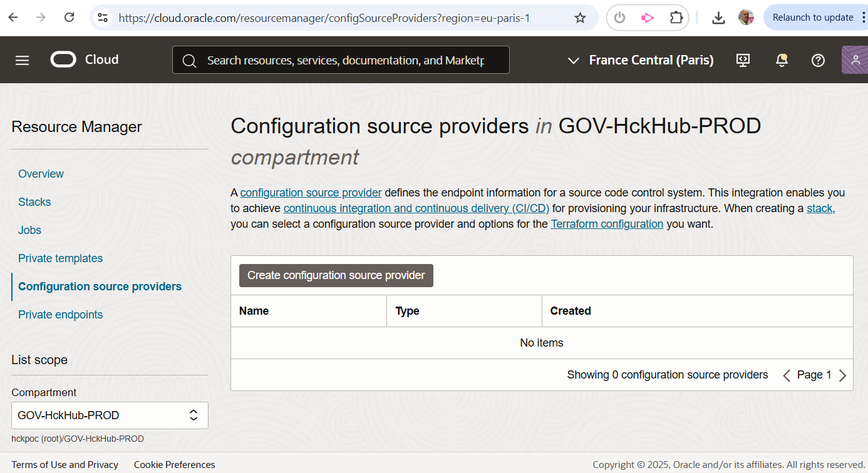Launch Cloud Shell from the console toolbar
This screenshot has width=868, height=473.
pos(743,59)
